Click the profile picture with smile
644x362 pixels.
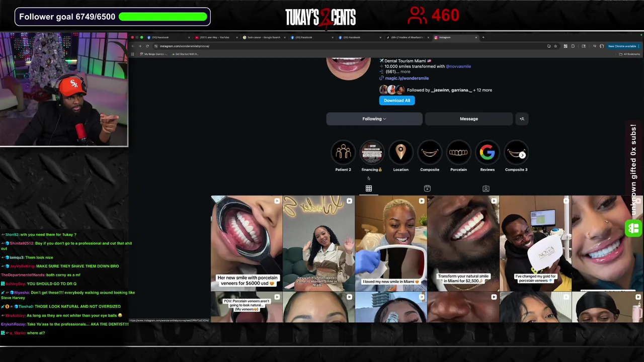click(348, 68)
